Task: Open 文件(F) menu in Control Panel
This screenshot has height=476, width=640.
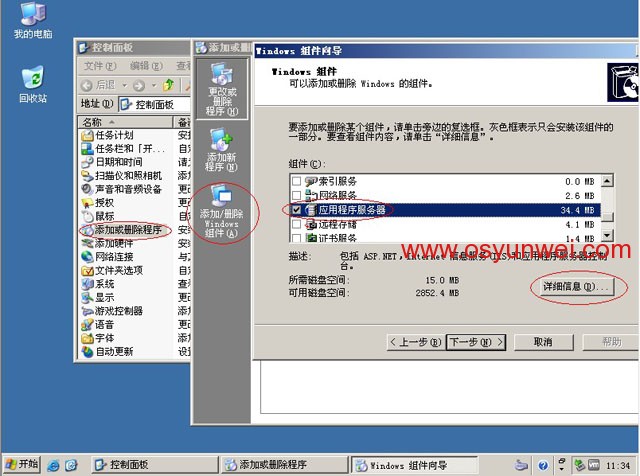Action: (100, 66)
